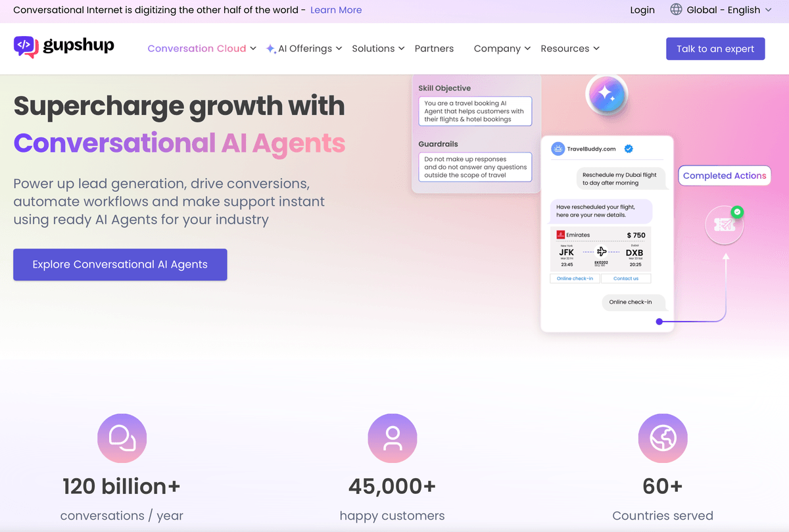Image resolution: width=789 pixels, height=532 pixels.
Task: Click the 'happy customers' caption
Action: point(393,516)
